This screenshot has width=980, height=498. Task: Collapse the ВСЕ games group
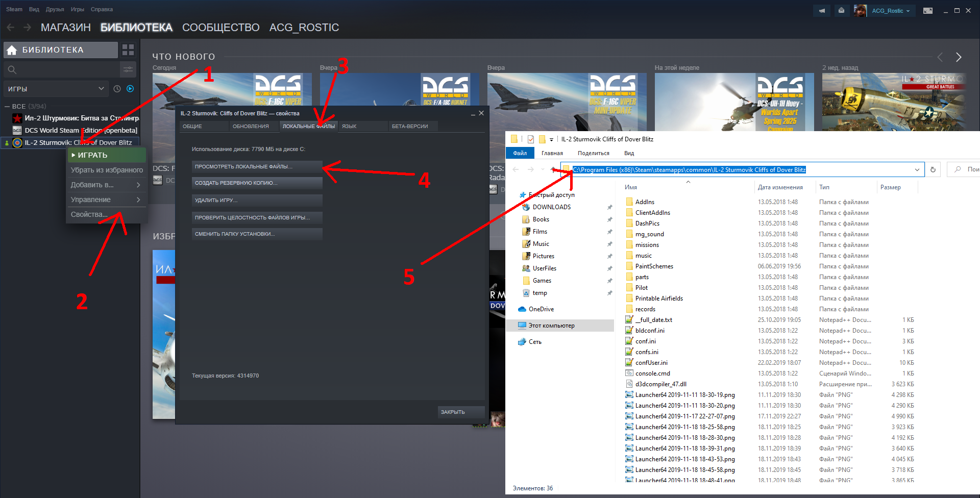7,107
